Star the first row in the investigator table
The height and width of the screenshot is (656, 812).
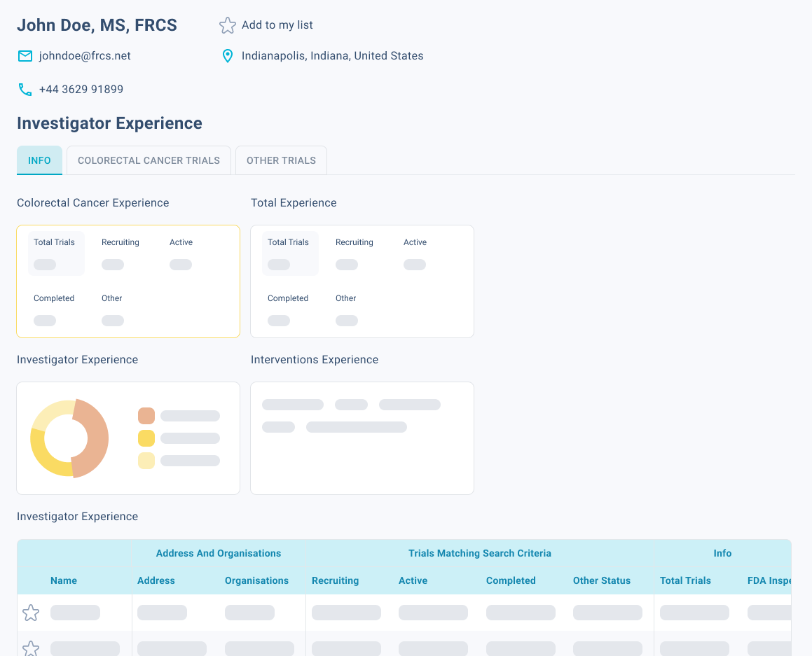coord(31,613)
